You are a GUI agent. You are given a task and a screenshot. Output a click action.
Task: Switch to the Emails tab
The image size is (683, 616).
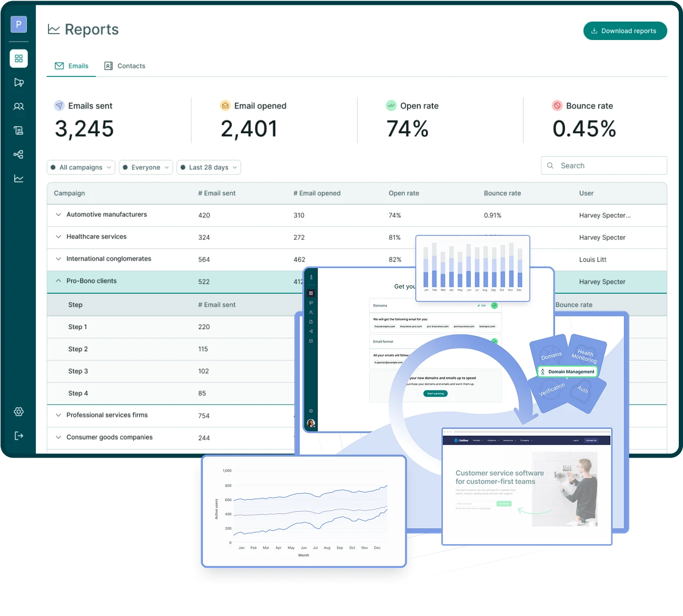point(72,66)
